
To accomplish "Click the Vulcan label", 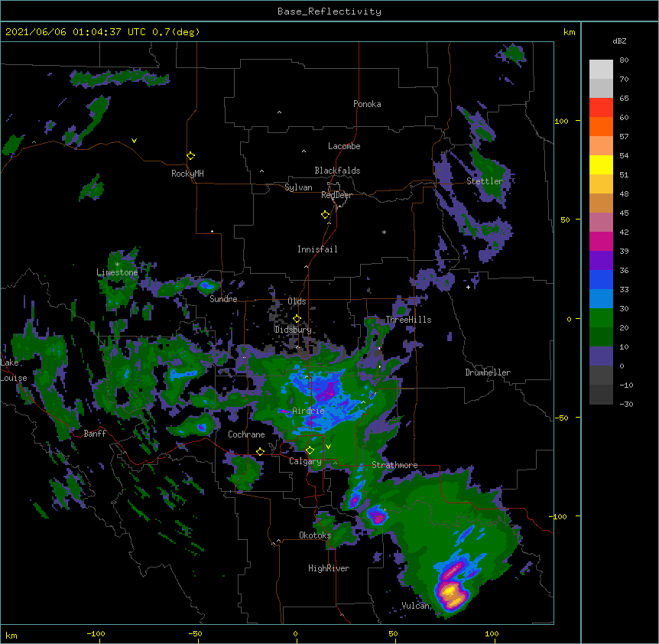I will pos(415,606).
